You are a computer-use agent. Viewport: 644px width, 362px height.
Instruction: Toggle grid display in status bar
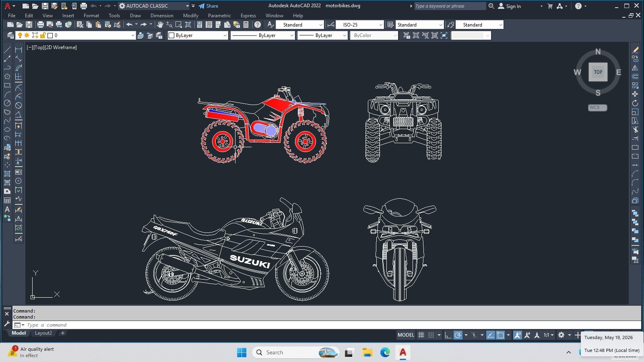[421, 335]
